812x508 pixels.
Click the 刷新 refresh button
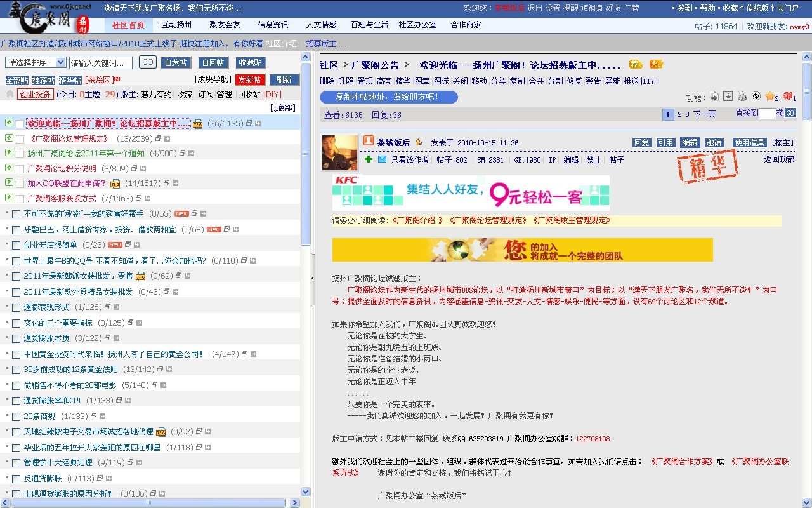coord(284,79)
